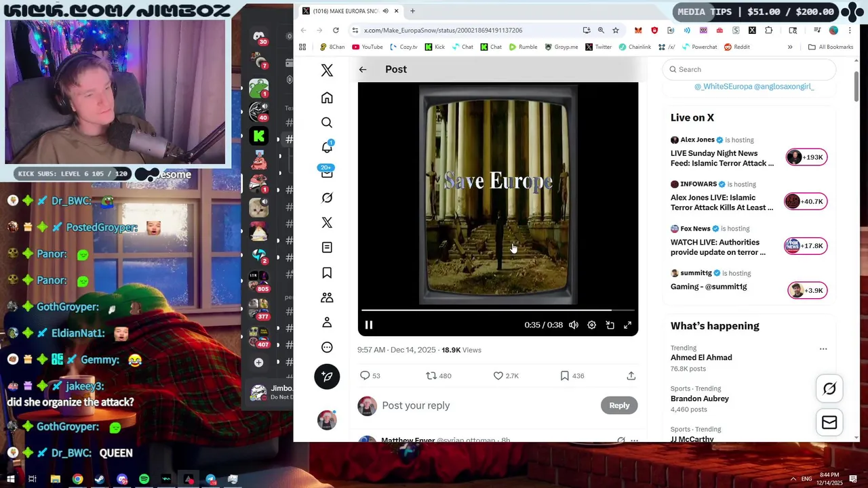Open Telegram in taskbar

(x=210, y=479)
